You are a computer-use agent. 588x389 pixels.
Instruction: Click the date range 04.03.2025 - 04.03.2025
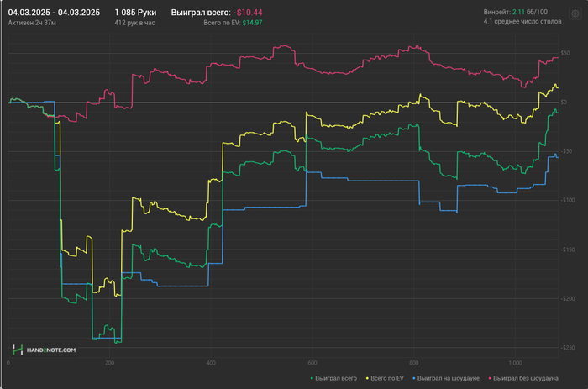(x=54, y=13)
